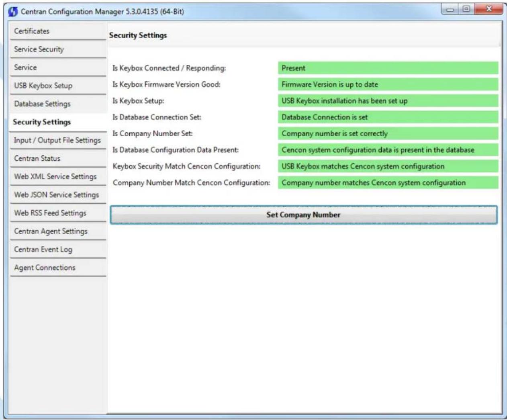Image resolution: width=507 pixels, height=420 pixels.
Task: Click 'Company Number Match Cencon Configuration:' label
Action: pos(191,183)
